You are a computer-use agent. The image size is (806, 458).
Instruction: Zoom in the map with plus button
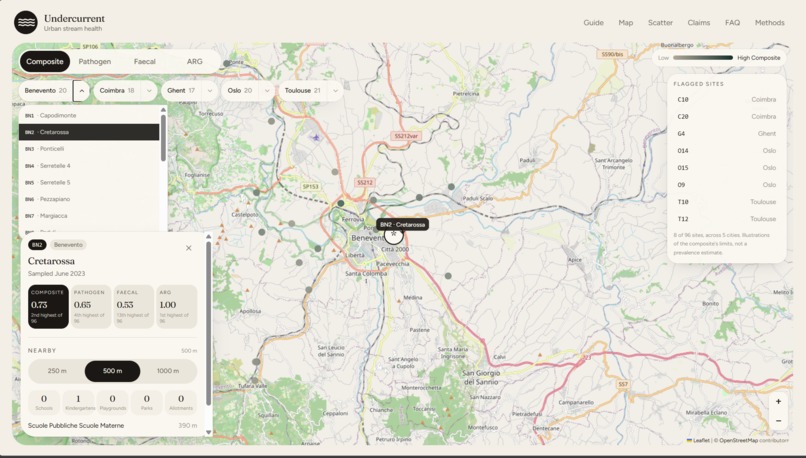(x=778, y=401)
